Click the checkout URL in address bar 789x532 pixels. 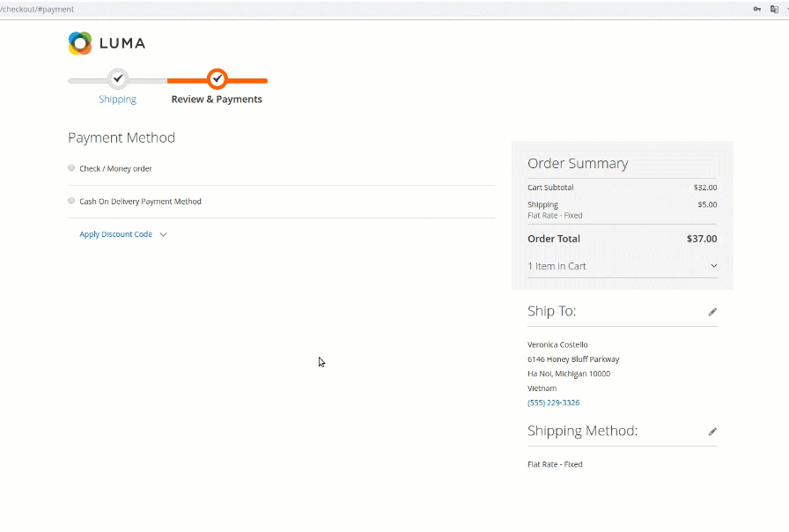(x=37, y=9)
